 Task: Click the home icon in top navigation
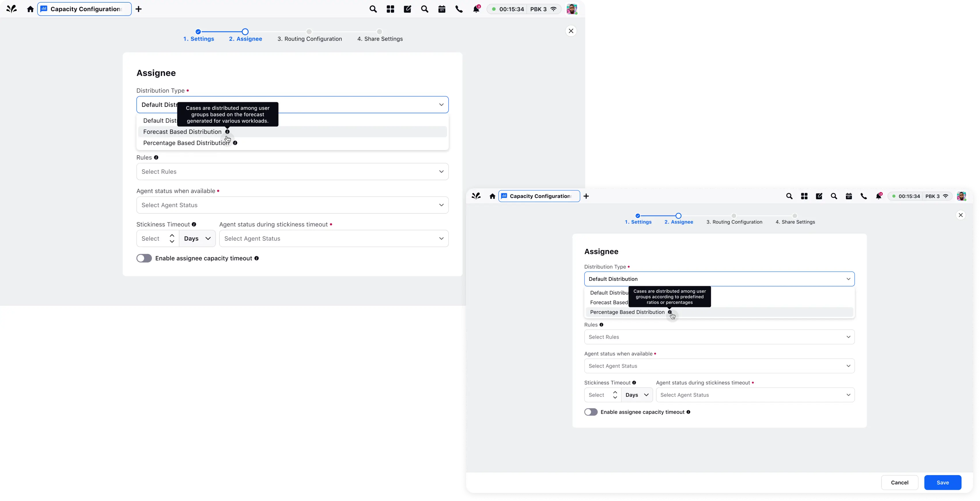[x=30, y=9]
